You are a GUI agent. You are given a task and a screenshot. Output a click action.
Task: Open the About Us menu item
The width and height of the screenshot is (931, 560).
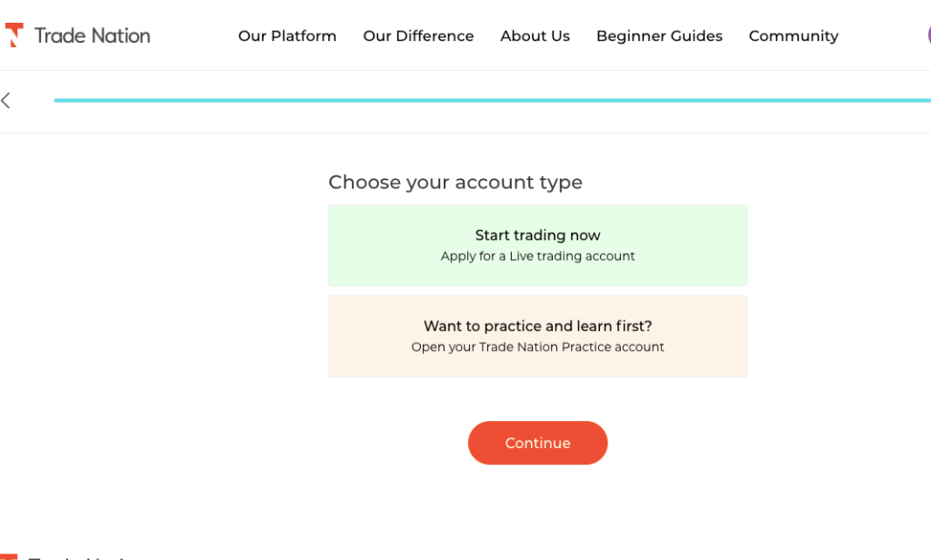pos(535,36)
